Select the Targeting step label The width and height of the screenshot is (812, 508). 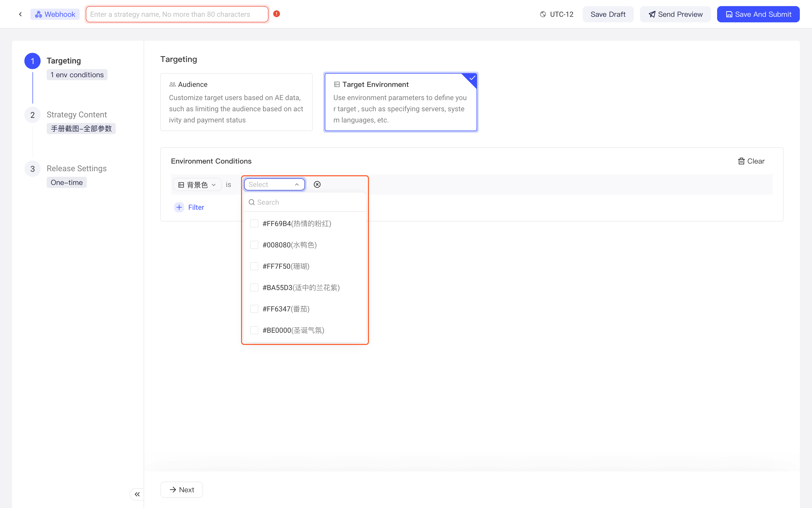[64, 61]
